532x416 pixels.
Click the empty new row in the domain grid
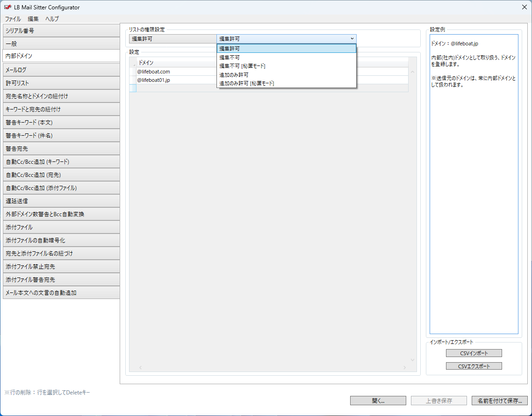(173, 88)
